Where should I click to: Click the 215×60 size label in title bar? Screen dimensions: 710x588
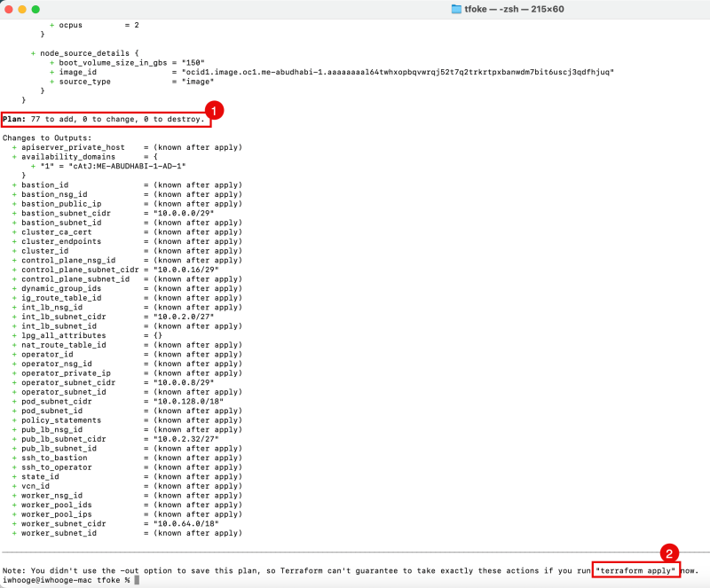pos(548,10)
